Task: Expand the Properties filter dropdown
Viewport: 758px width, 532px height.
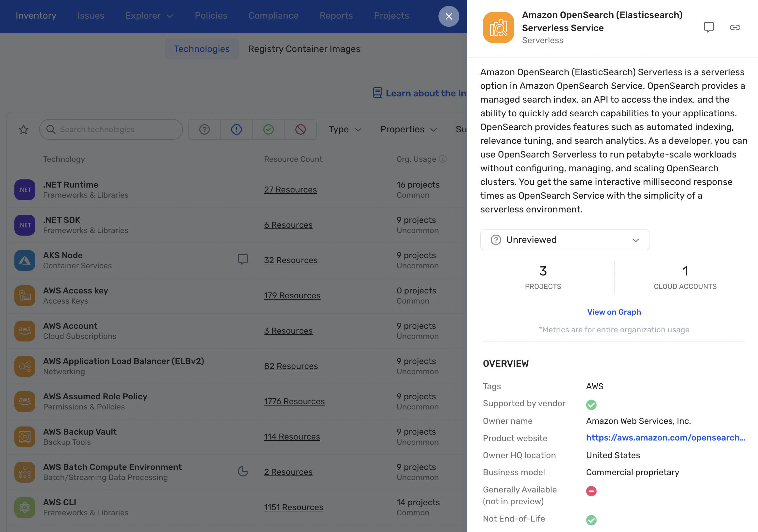Action: point(408,129)
